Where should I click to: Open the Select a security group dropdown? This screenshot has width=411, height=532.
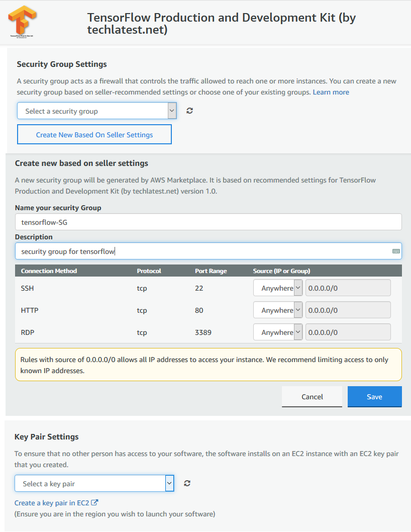[x=97, y=111]
